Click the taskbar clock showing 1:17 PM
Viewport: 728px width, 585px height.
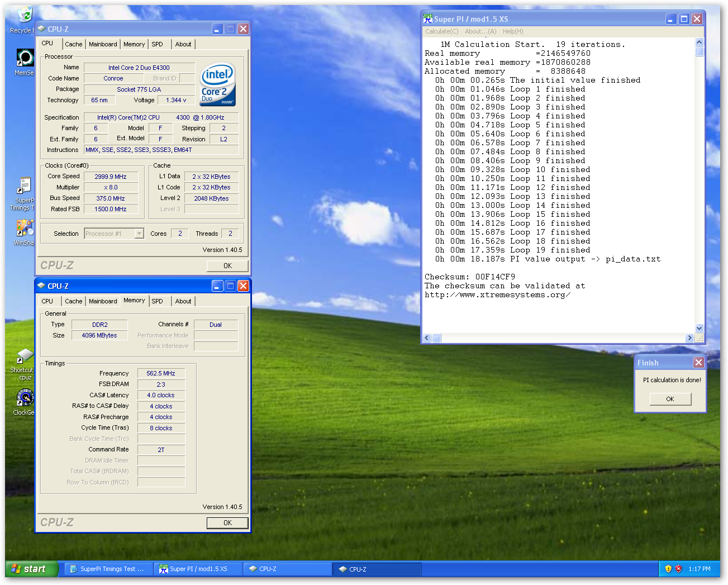pyautogui.click(x=700, y=569)
